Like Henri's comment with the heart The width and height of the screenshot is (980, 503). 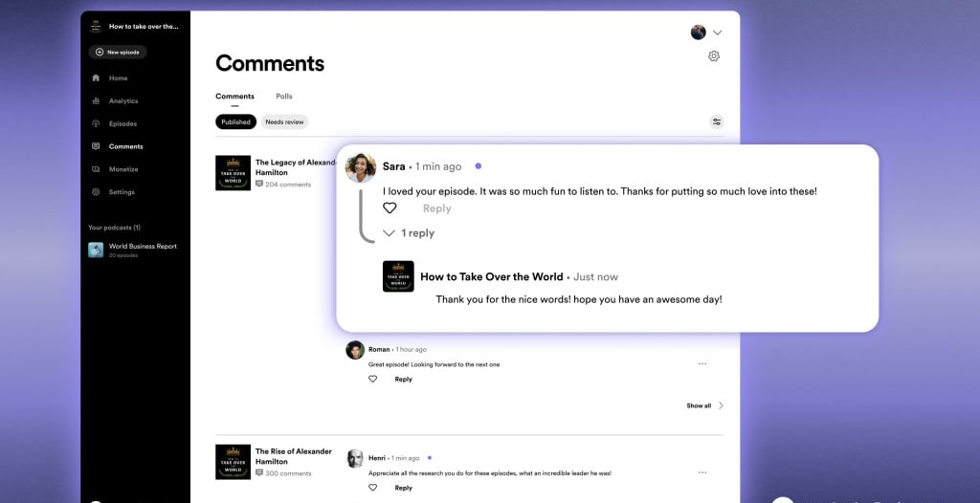pos(373,488)
